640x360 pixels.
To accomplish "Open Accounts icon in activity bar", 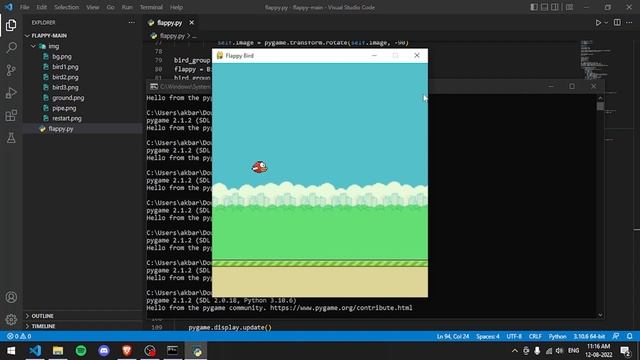I will point(11,297).
